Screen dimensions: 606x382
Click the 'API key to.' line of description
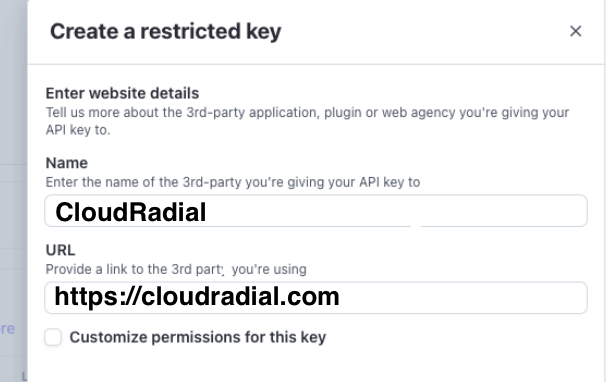tap(78, 130)
